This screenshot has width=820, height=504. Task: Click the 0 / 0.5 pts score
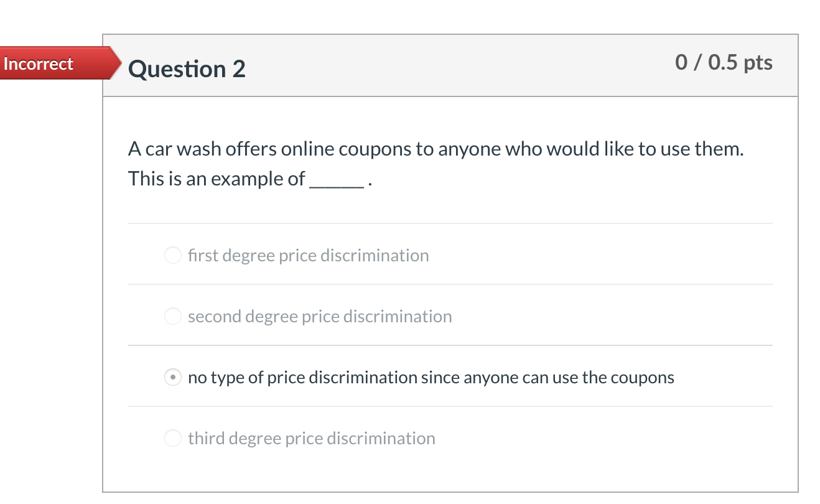tap(724, 62)
